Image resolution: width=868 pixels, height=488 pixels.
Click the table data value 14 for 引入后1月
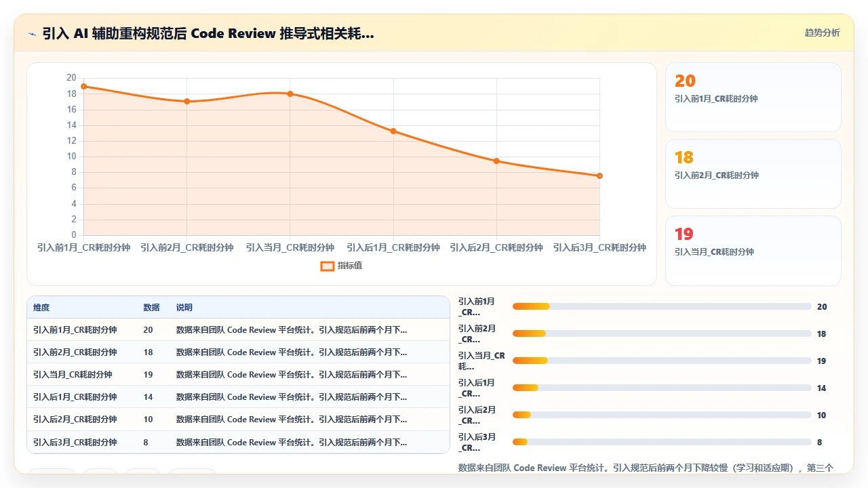[x=148, y=397]
